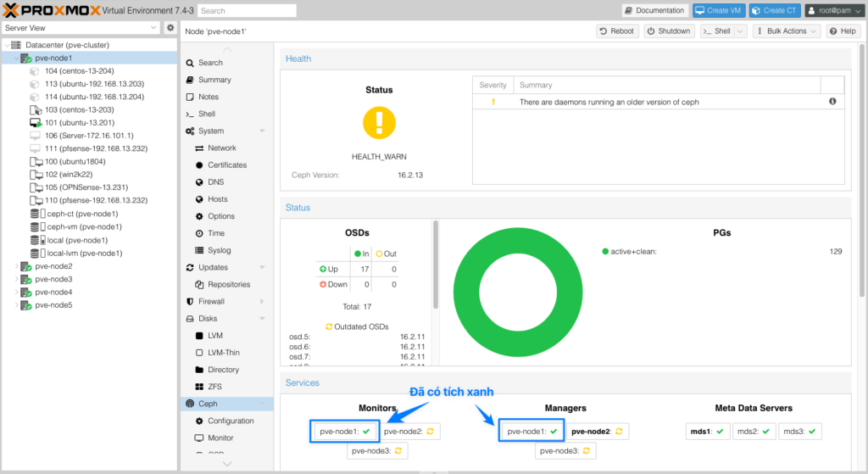The width and height of the screenshot is (868, 474).
Task: Open the Bulk Actions dropdown
Action: [x=785, y=31]
